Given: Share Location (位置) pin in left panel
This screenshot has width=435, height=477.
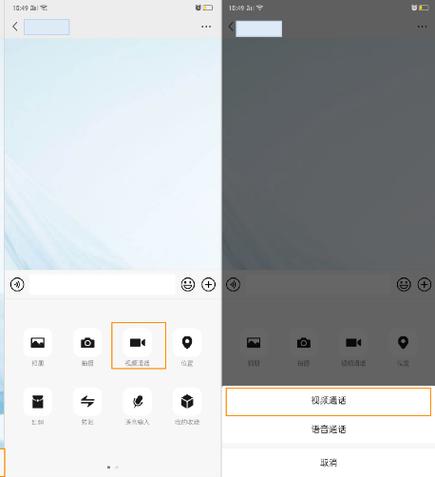Looking at the screenshot, I should [187, 343].
